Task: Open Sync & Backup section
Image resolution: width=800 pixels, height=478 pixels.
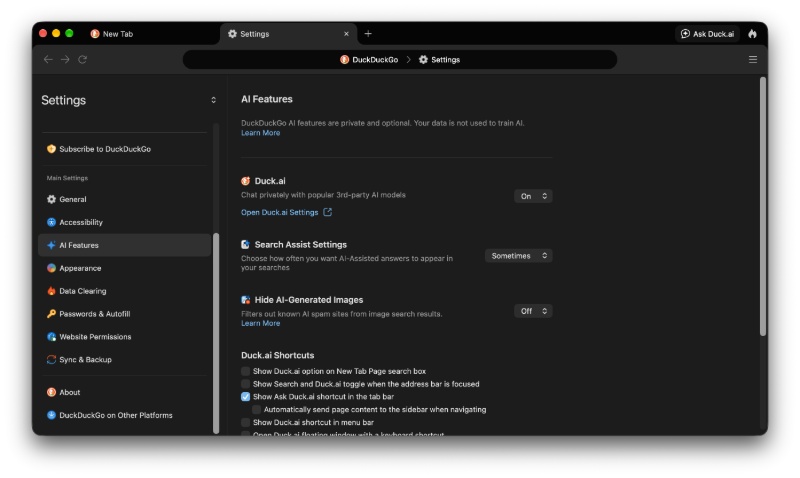Action: point(124,360)
